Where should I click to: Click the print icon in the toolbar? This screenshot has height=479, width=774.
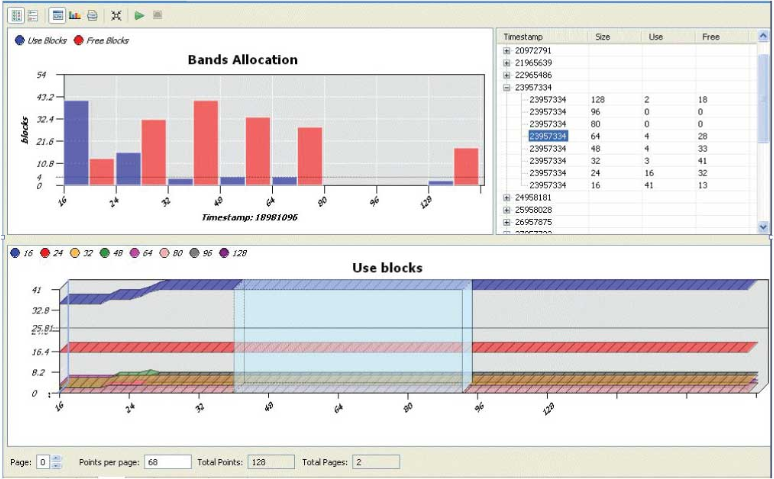92,15
